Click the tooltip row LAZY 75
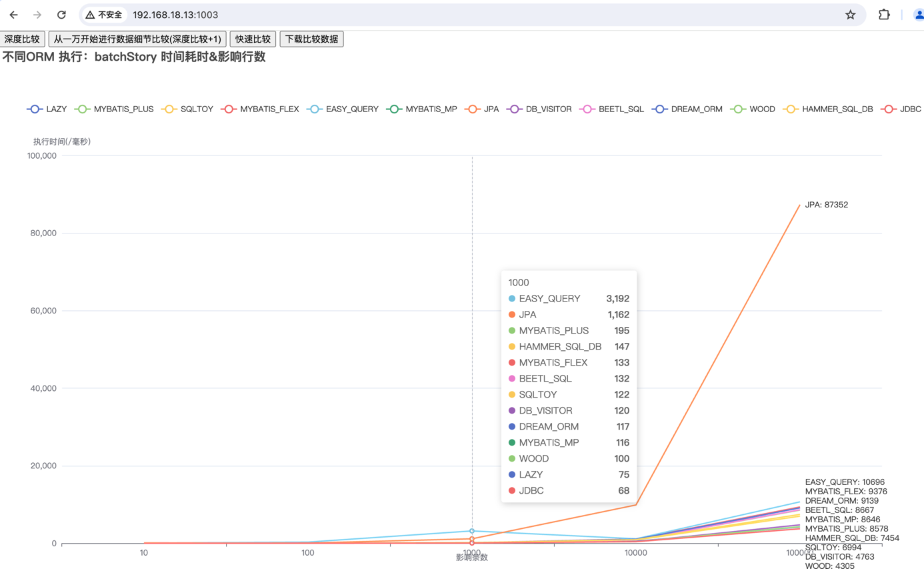Image resolution: width=924 pixels, height=569 pixels. pos(569,475)
